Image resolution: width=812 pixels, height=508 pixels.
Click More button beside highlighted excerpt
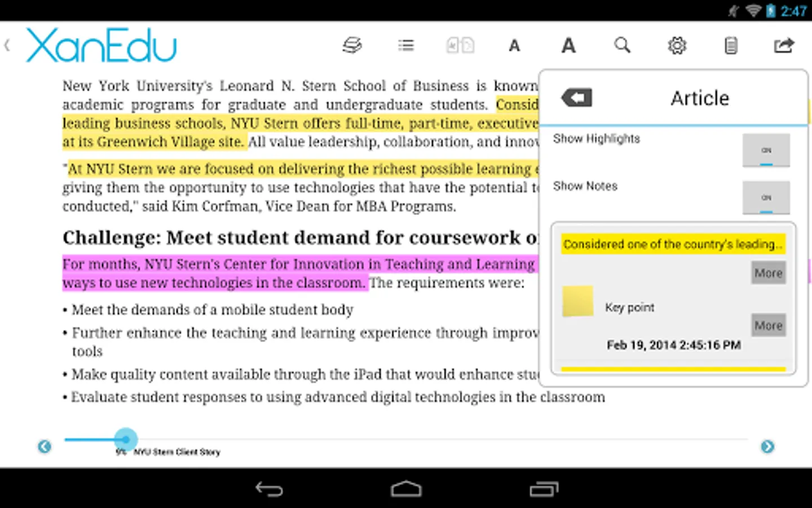(768, 273)
